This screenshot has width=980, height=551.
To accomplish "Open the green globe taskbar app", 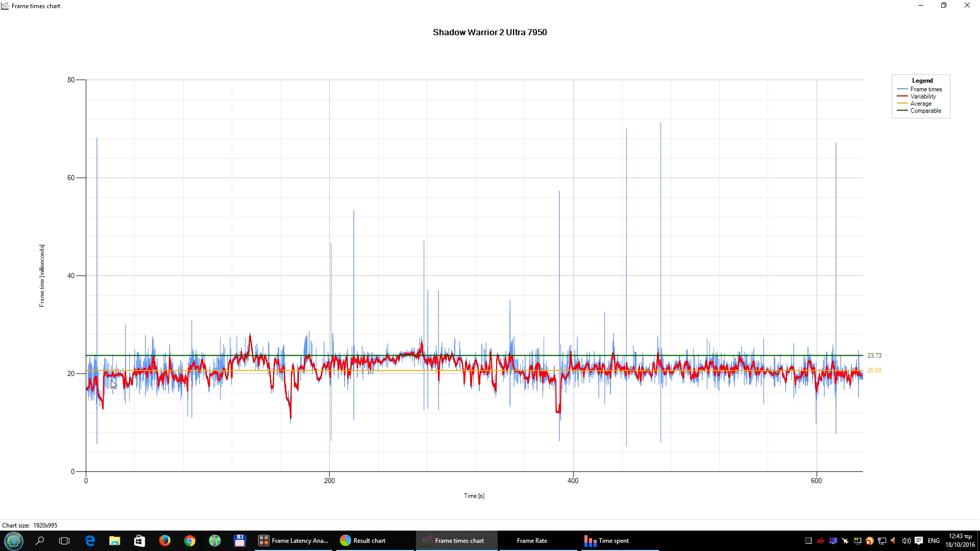I will [x=214, y=540].
